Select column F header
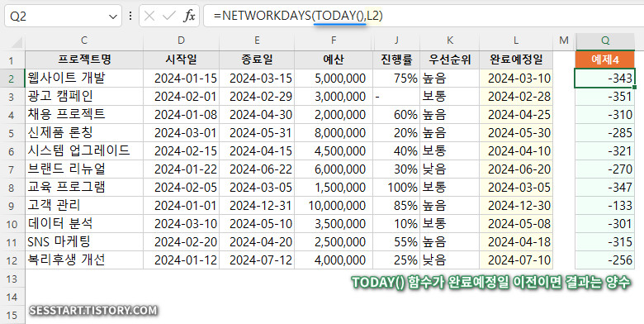Screen dimensions: 644x324 (334, 40)
